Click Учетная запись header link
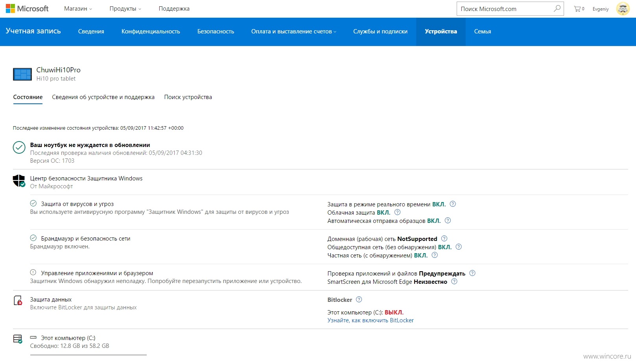This screenshot has width=636, height=364. point(33,31)
